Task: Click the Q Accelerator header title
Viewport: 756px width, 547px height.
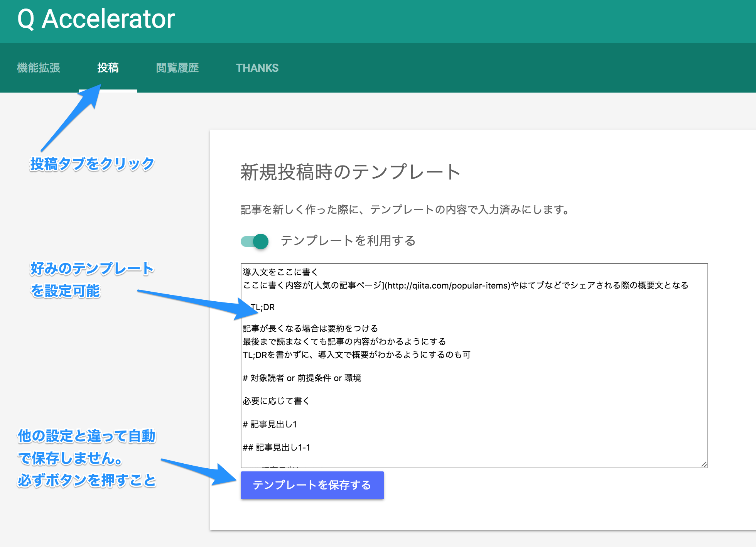Action: click(96, 19)
